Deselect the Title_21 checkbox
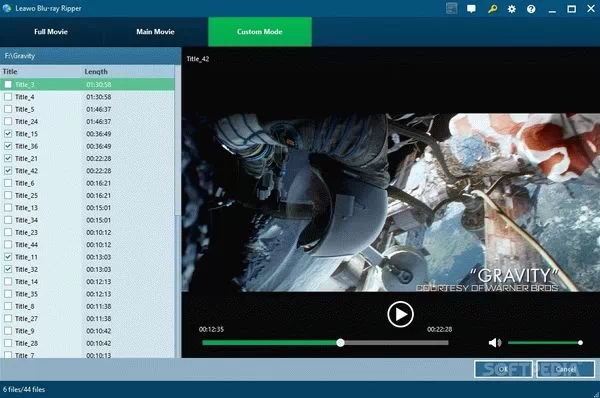 [8, 158]
